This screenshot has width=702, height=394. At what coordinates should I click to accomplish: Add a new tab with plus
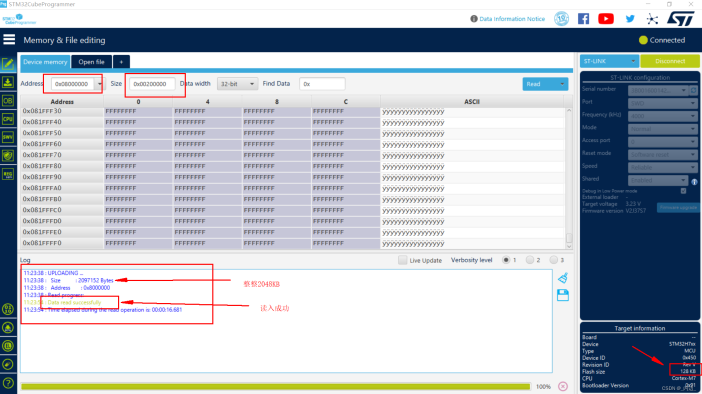tap(121, 62)
